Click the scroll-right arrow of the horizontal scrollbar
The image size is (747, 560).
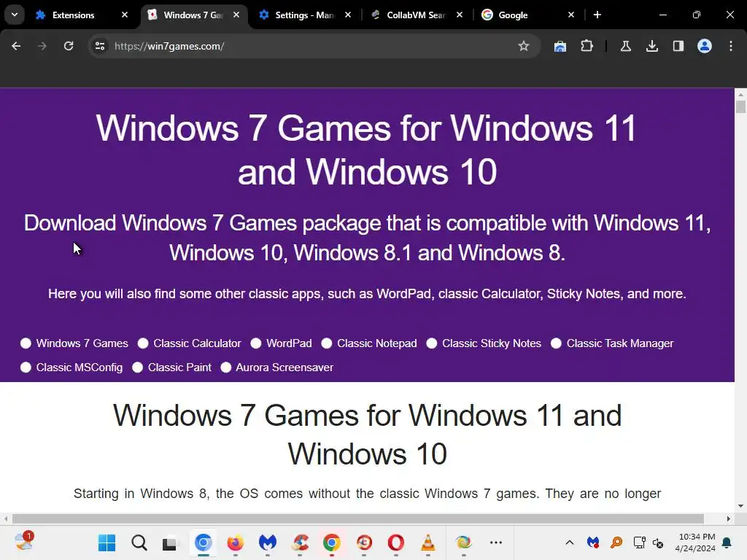tap(729, 518)
